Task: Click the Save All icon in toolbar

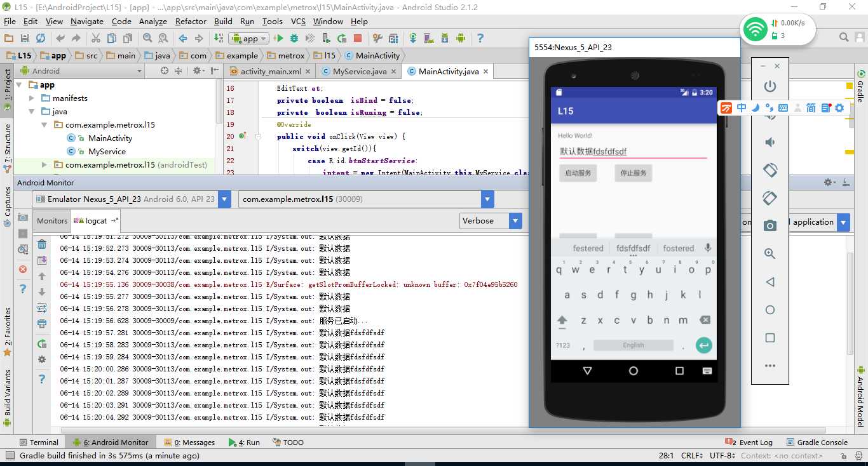Action: click(25, 38)
